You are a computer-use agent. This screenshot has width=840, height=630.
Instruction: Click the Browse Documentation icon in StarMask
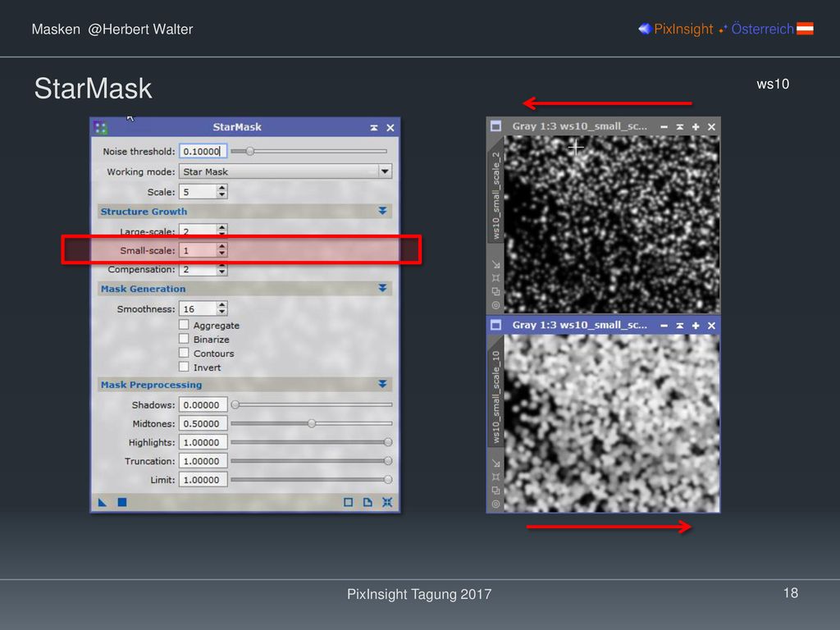[x=367, y=502]
